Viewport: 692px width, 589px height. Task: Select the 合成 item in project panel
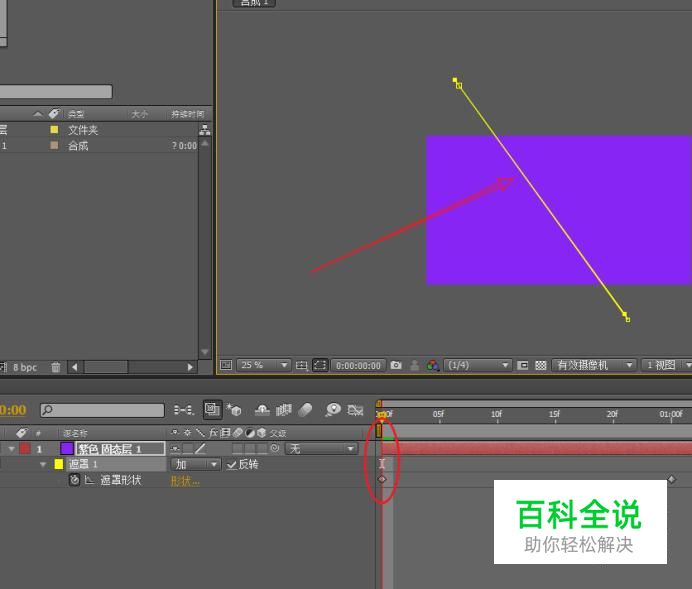point(78,146)
